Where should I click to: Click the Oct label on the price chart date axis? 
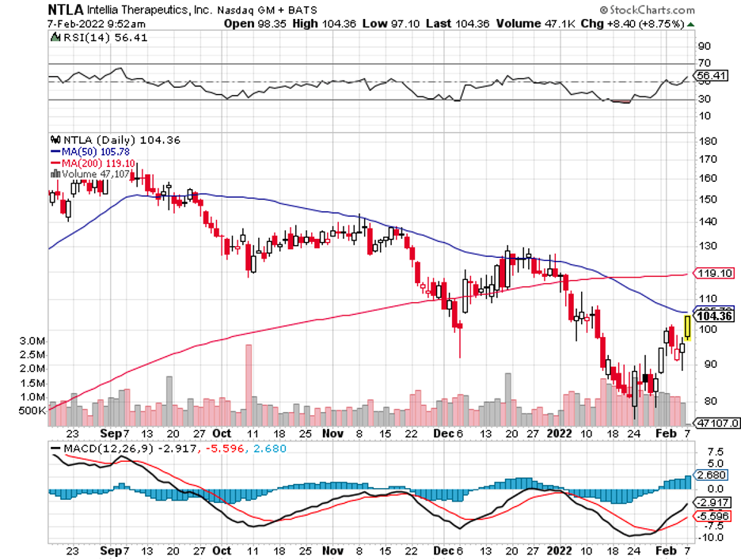point(222,433)
